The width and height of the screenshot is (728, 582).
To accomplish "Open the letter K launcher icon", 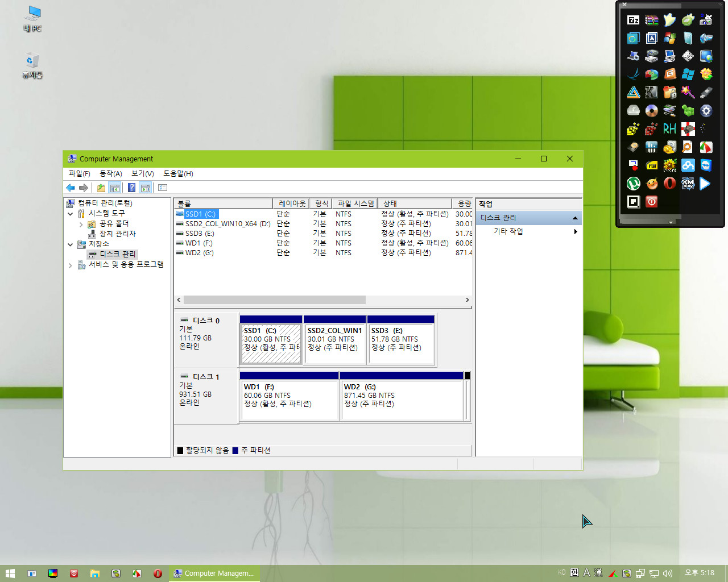I will coord(652,93).
